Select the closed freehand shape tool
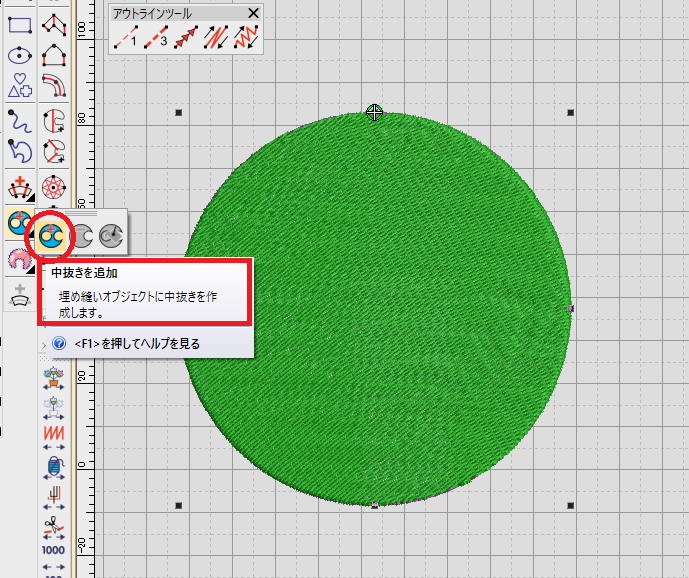 click(x=20, y=151)
